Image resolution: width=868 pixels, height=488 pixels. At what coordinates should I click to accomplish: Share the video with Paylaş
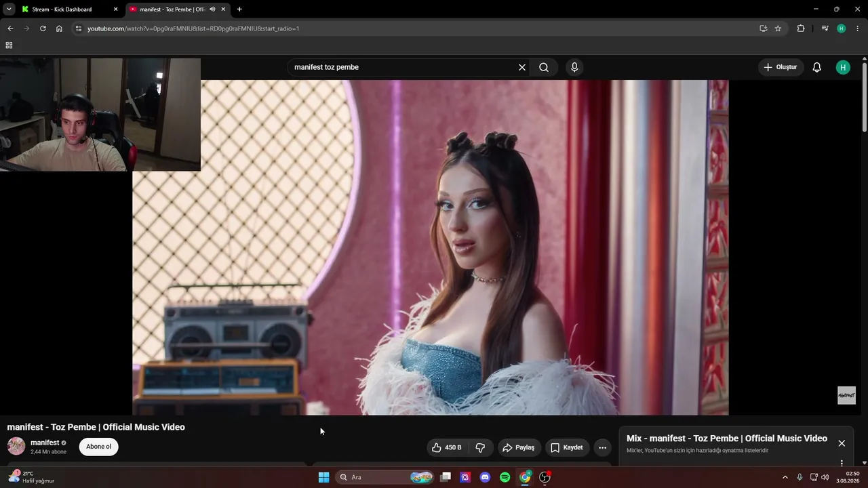(x=519, y=447)
